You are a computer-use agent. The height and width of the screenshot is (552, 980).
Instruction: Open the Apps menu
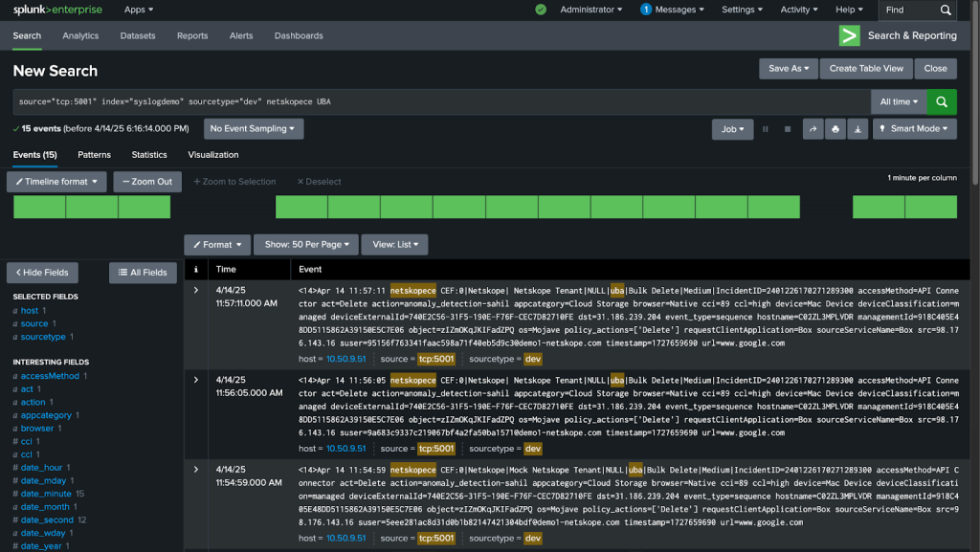139,10
